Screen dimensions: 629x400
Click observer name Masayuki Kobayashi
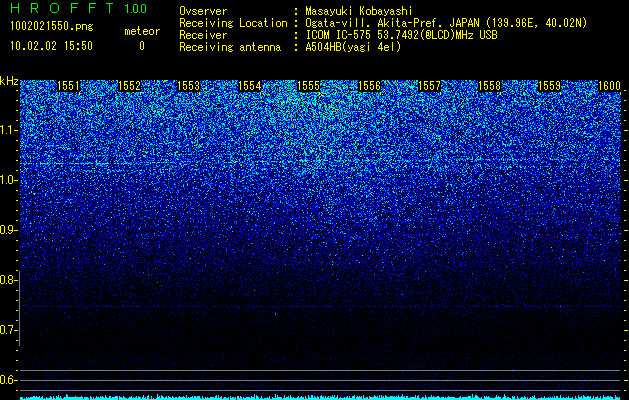(358, 11)
